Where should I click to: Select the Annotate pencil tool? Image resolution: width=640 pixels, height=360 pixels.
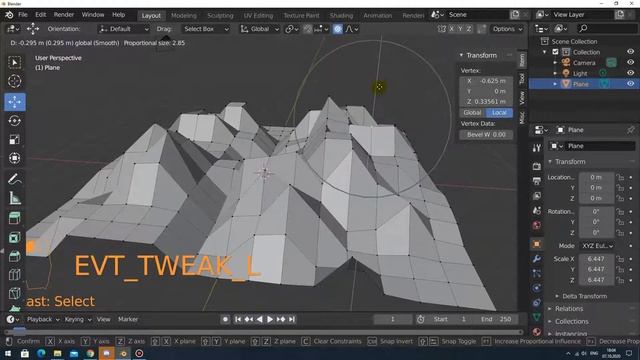coord(15,179)
